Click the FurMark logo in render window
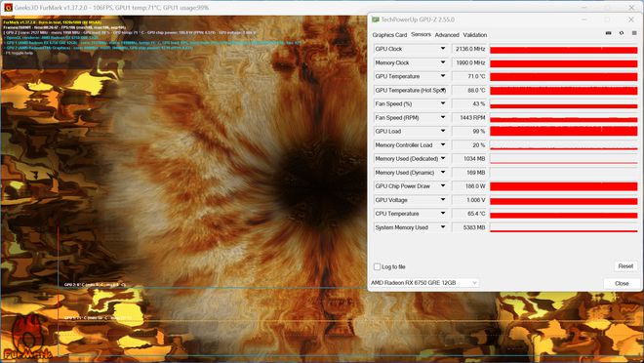 [27, 338]
